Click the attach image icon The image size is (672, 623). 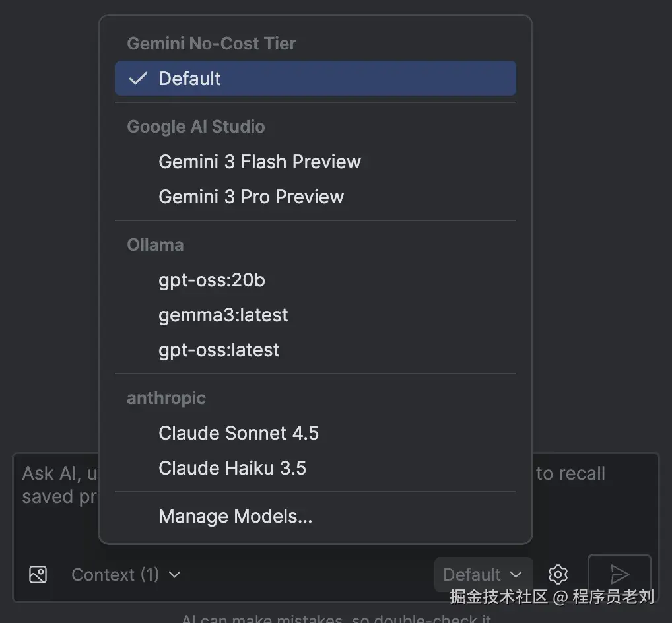coord(37,575)
